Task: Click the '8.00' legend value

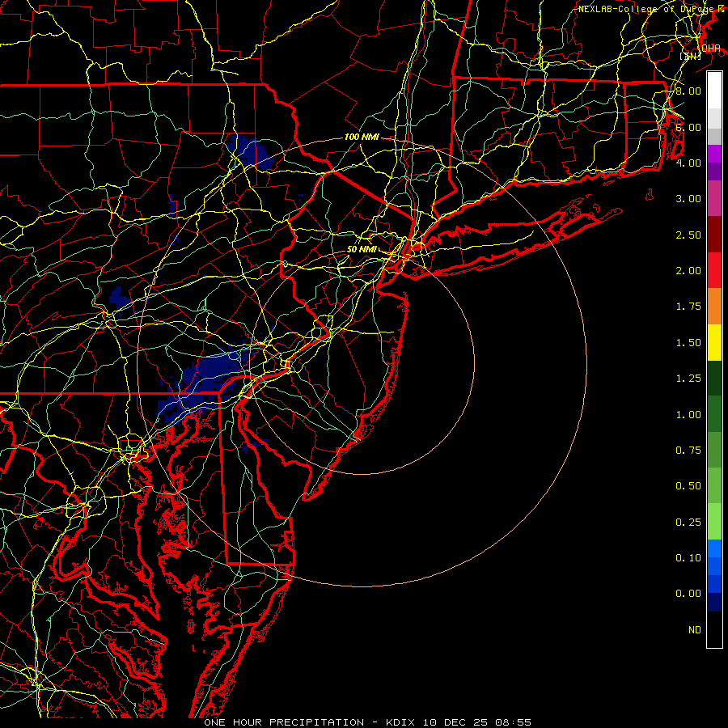Action: (x=688, y=91)
